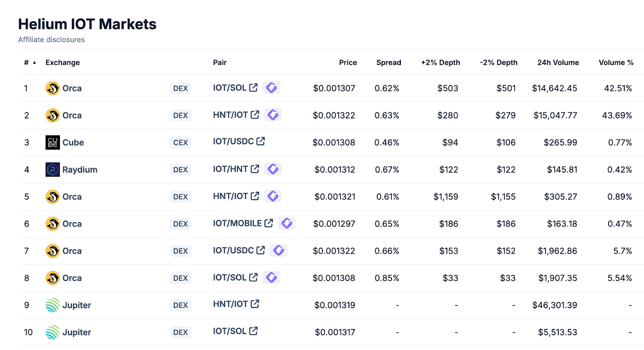This screenshot has height=350, width=644.
Task: Open Cube exchange name link
Action: coord(73,142)
